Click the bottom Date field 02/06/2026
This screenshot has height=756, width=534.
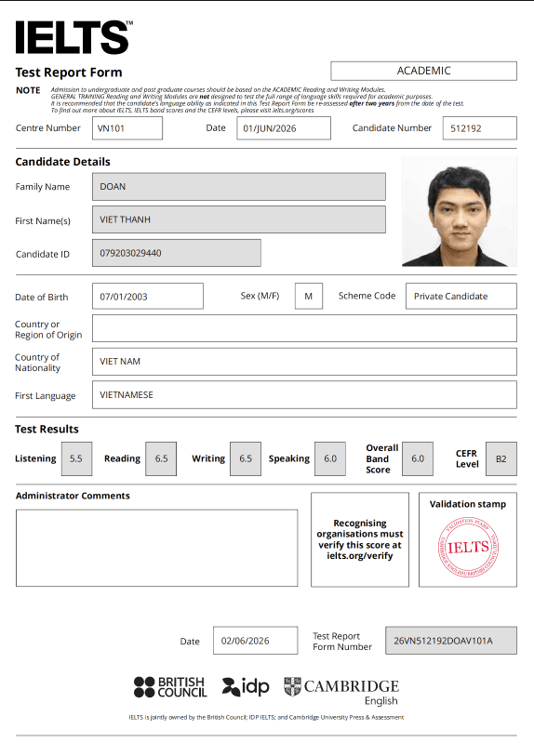(x=255, y=641)
